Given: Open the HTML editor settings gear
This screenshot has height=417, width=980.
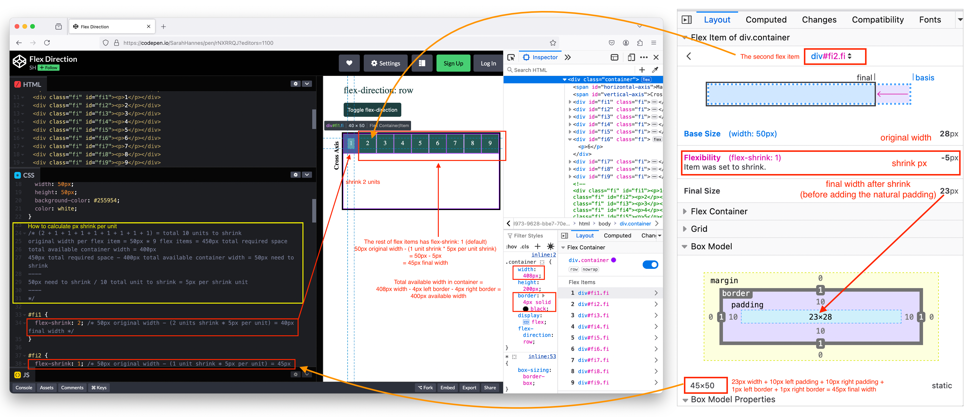Looking at the screenshot, I should [x=295, y=84].
